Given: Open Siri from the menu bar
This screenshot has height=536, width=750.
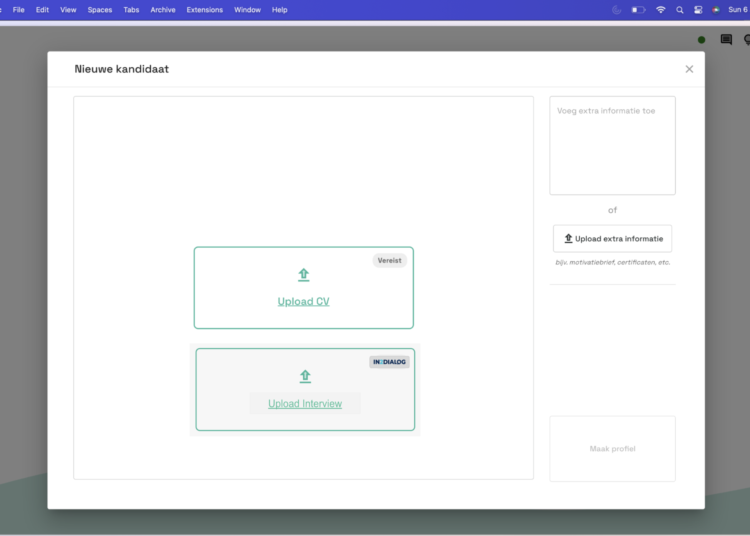Looking at the screenshot, I should point(715,10).
